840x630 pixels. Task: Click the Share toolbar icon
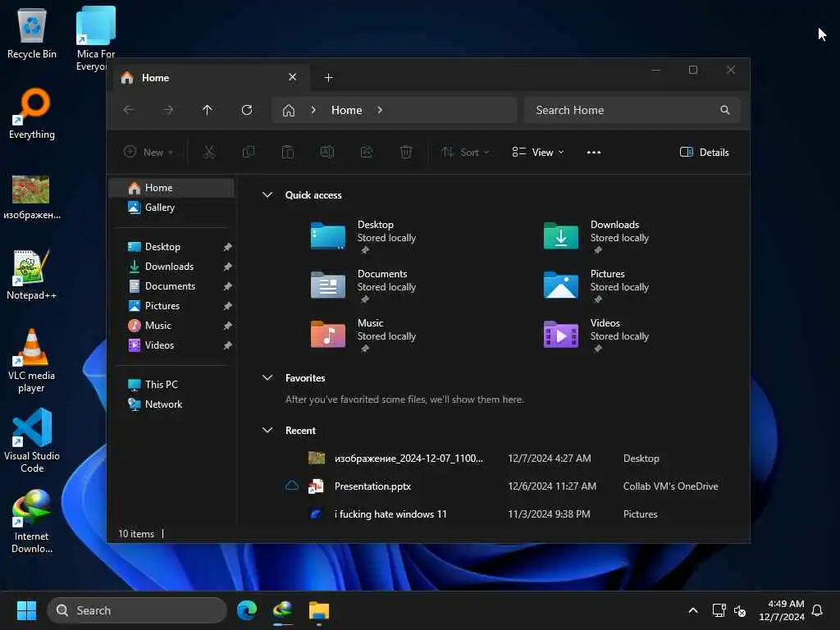(367, 152)
